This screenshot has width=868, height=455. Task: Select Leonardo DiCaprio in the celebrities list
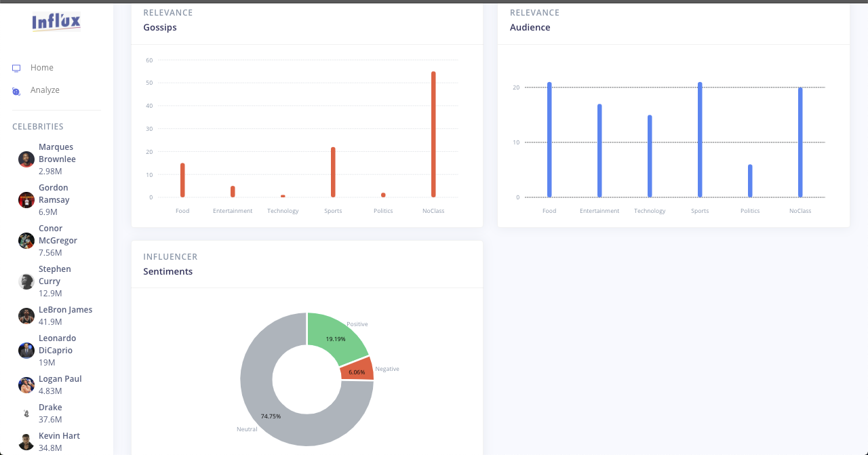coord(58,344)
